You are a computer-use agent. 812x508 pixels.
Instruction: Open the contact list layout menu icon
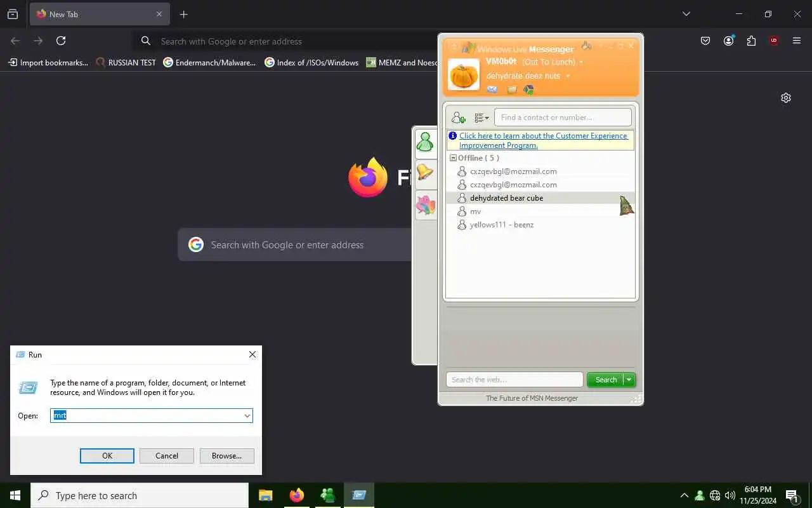(482, 117)
